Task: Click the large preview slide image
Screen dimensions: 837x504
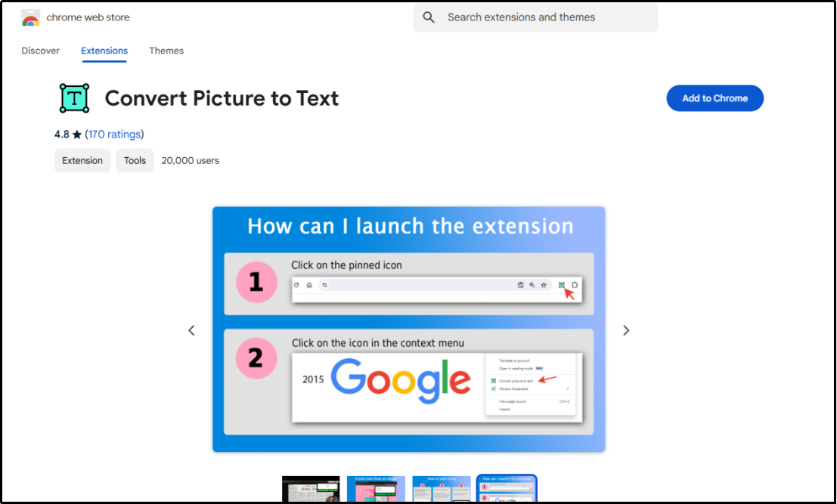Action: pyautogui.click(x=408, y=329)
